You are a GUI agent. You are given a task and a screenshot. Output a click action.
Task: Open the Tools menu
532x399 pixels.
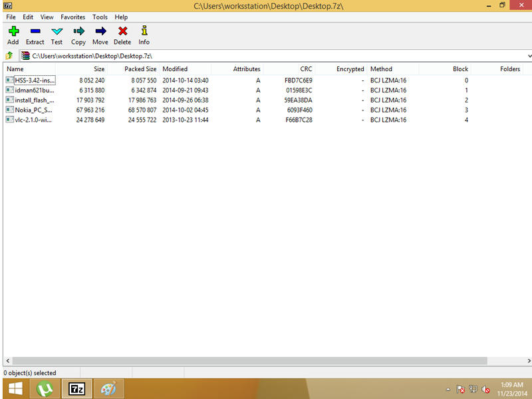coord(100,17)
